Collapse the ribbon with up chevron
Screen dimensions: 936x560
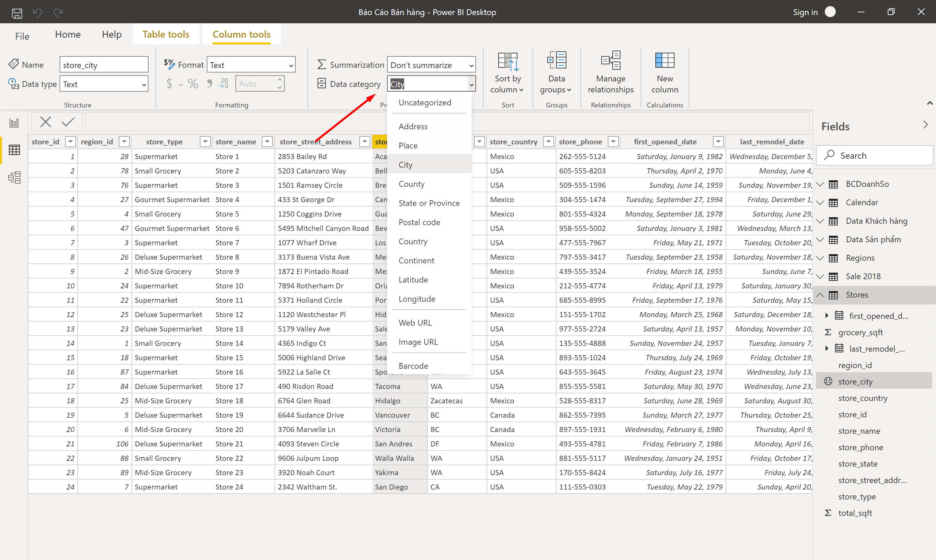(x=929, y=103)
